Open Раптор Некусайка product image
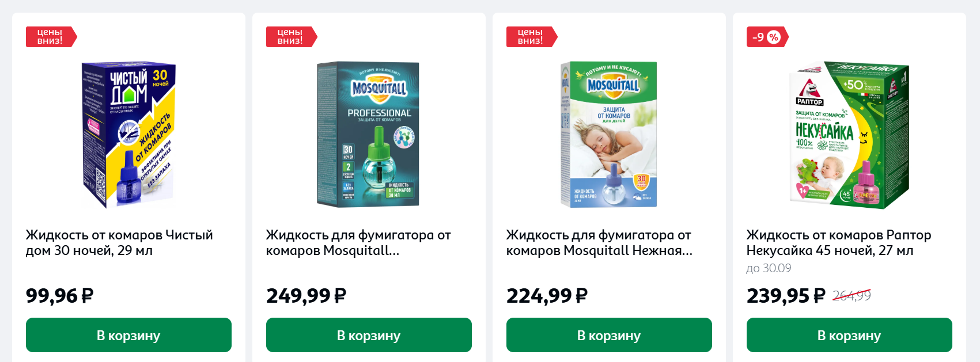This screenshot has height=362, width=980. point(849,135)
